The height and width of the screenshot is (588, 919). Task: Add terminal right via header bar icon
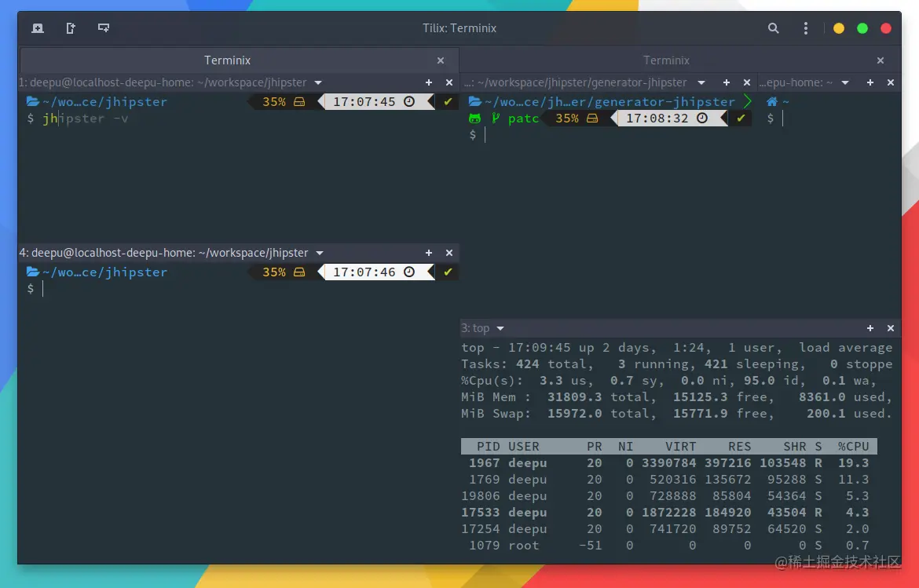[71, 28]
